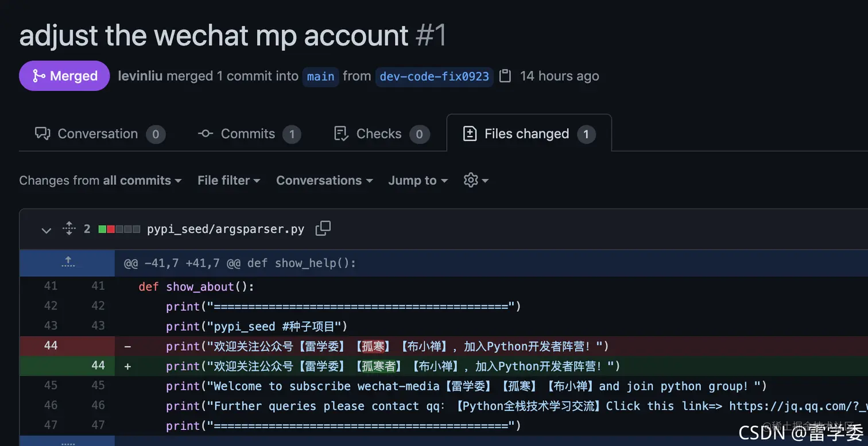868x446 pixels.
Task: Switch to the Commits tab
Action: [x=249, y=134]
